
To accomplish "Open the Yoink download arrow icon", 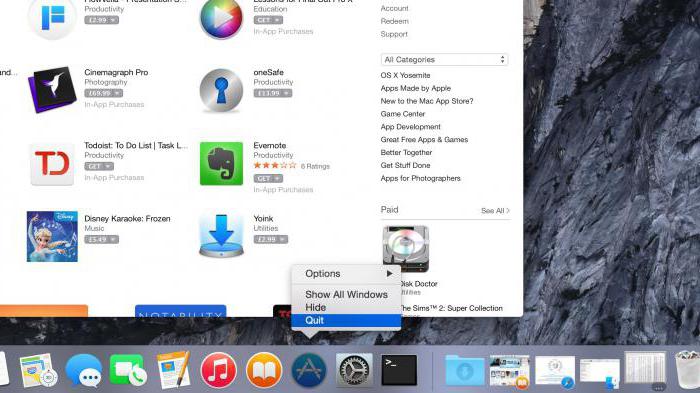I will pos(221,235).
